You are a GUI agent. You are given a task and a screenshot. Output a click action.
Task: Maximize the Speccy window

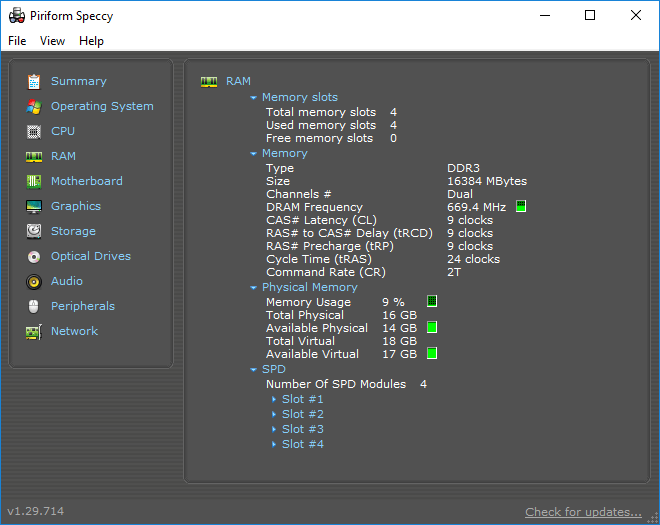coord(590,16)
